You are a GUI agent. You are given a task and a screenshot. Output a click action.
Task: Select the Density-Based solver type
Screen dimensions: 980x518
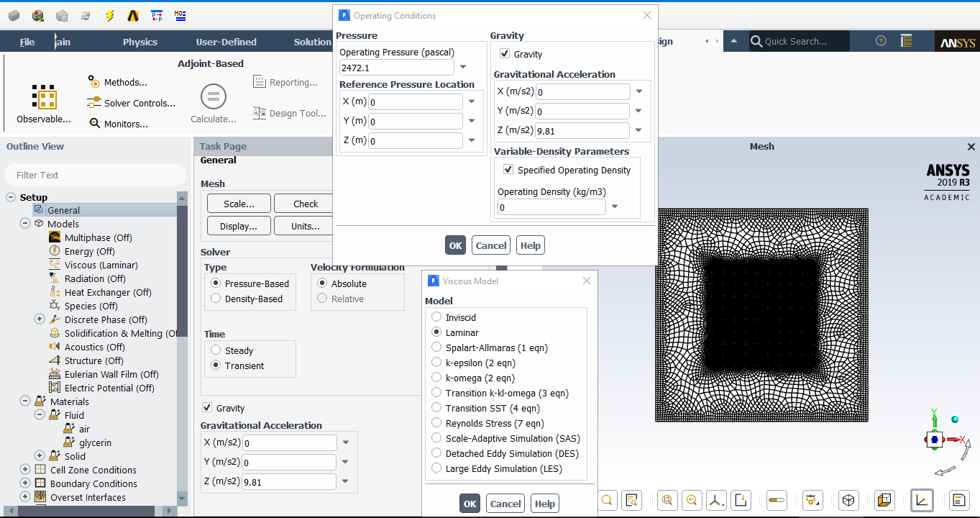coord(216,299)
